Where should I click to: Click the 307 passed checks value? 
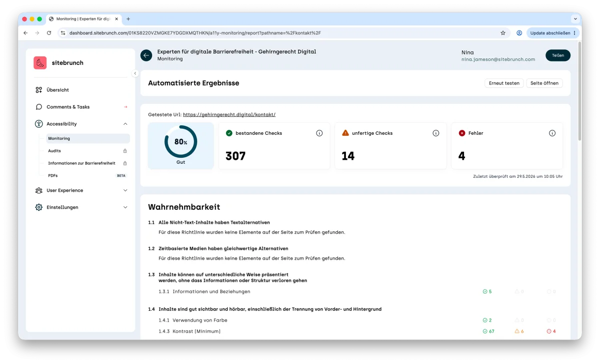235,156
